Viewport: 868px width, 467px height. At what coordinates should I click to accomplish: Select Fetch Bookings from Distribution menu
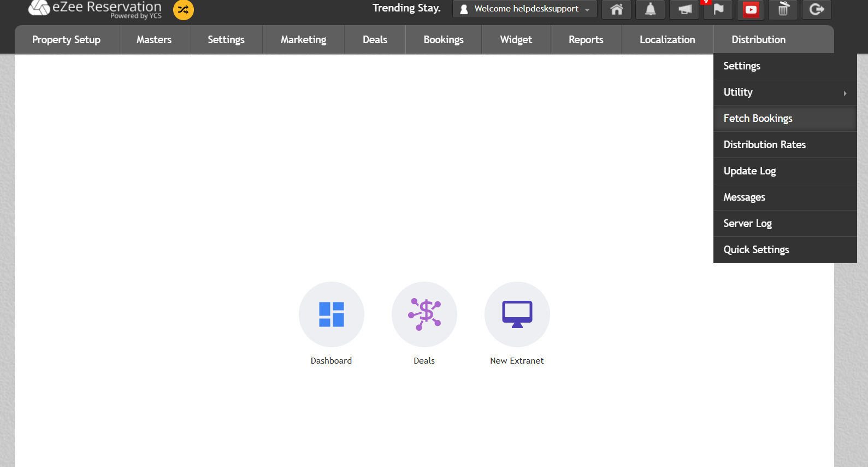pos(785,119)
